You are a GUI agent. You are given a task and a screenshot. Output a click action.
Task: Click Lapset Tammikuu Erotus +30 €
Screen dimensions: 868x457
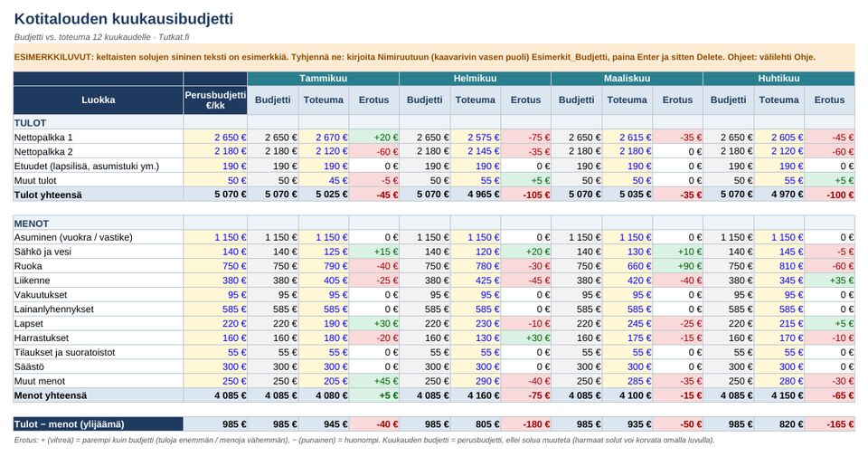(373, 323)
